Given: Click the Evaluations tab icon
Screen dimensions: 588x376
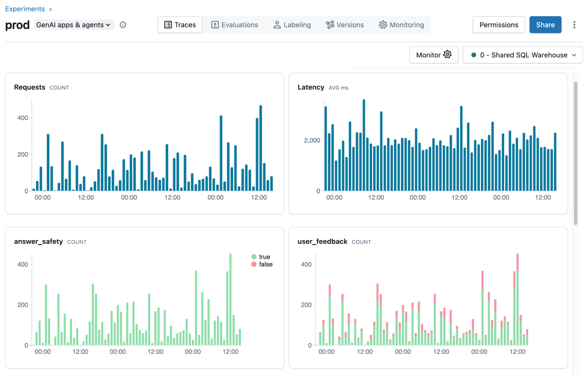Looking at the screenshot, I should coord(215,25).
